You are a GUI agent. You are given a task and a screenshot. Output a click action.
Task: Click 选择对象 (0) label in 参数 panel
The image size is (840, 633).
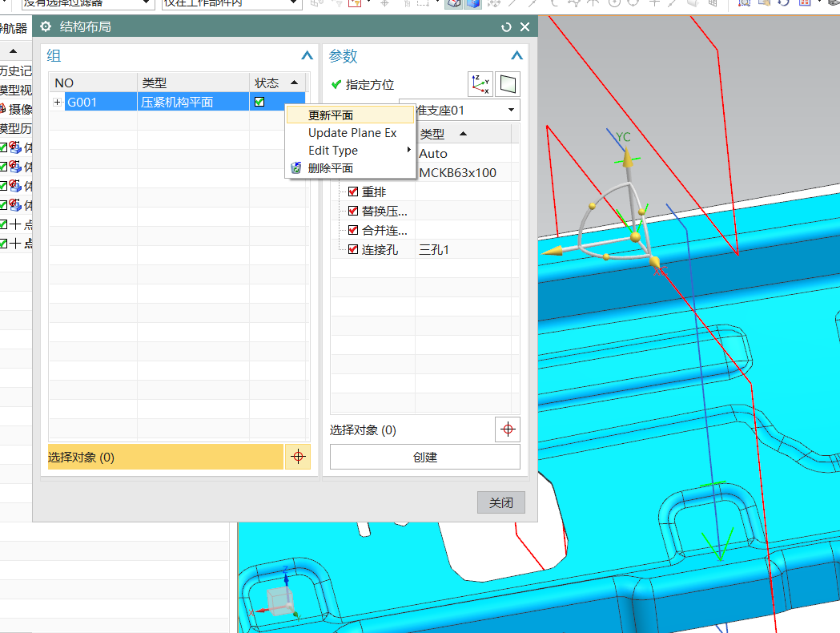363,429
